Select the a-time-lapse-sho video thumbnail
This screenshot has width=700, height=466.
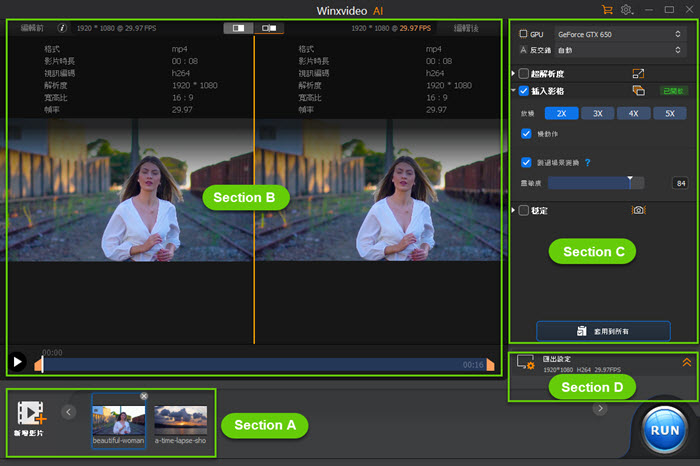point(181,420)
